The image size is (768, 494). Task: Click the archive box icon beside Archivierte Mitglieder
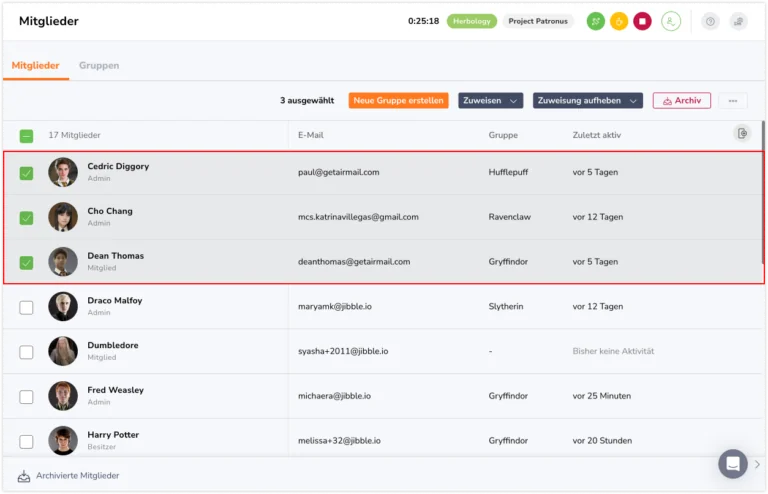tap(24, 476)
